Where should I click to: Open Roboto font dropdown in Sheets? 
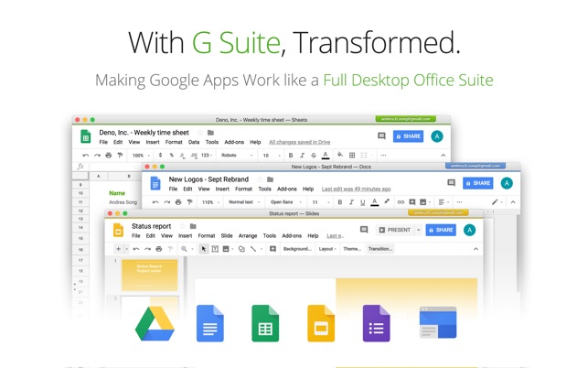point(237,155)
